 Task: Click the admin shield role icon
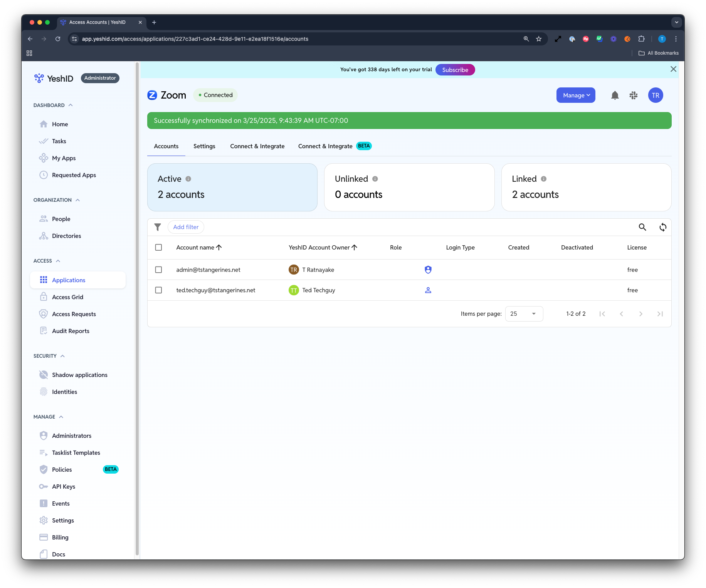click(x=428, y=270)
